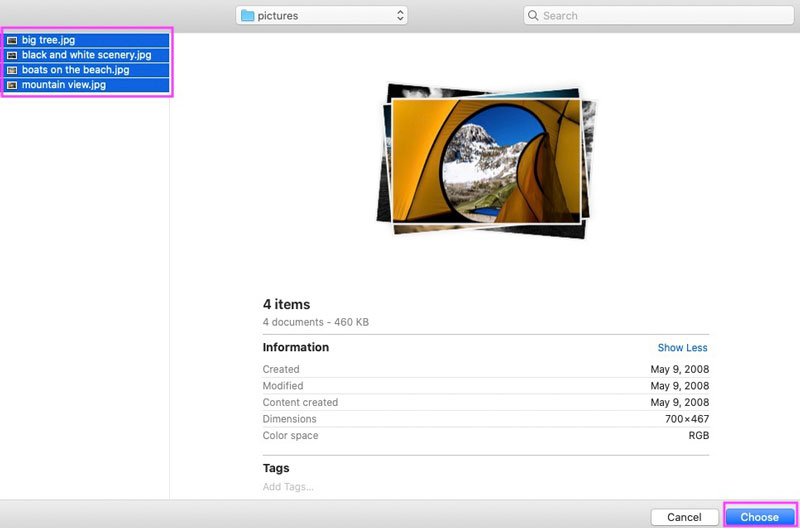
Task: Select the file name boats on the beach.jpg
Action: click(75, 70)
